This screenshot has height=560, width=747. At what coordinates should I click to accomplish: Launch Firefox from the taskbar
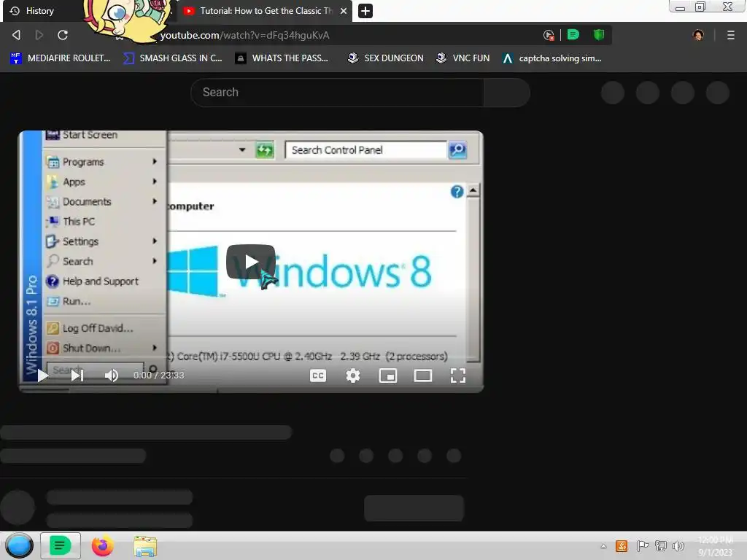click(x=102, y=546)
